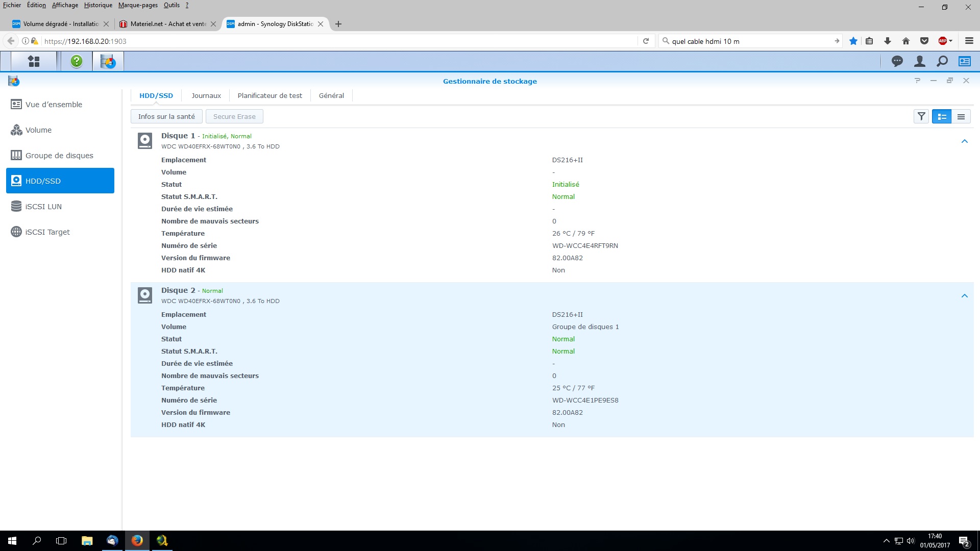Open the DSM widgets panel icon
980x551 pixels.
(964, 61)
